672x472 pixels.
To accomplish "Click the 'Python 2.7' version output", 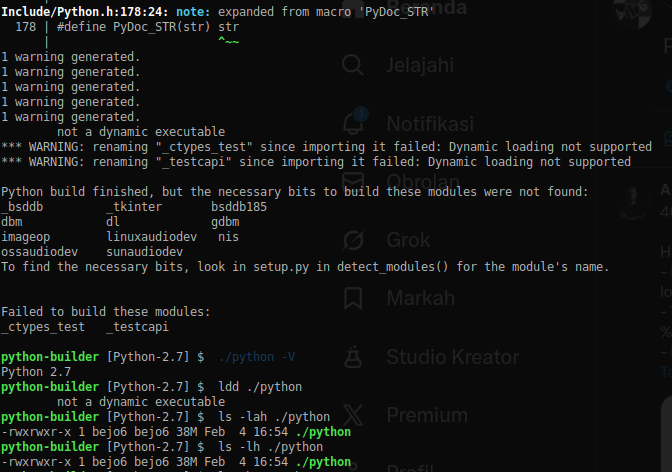I will coord(36,372).
